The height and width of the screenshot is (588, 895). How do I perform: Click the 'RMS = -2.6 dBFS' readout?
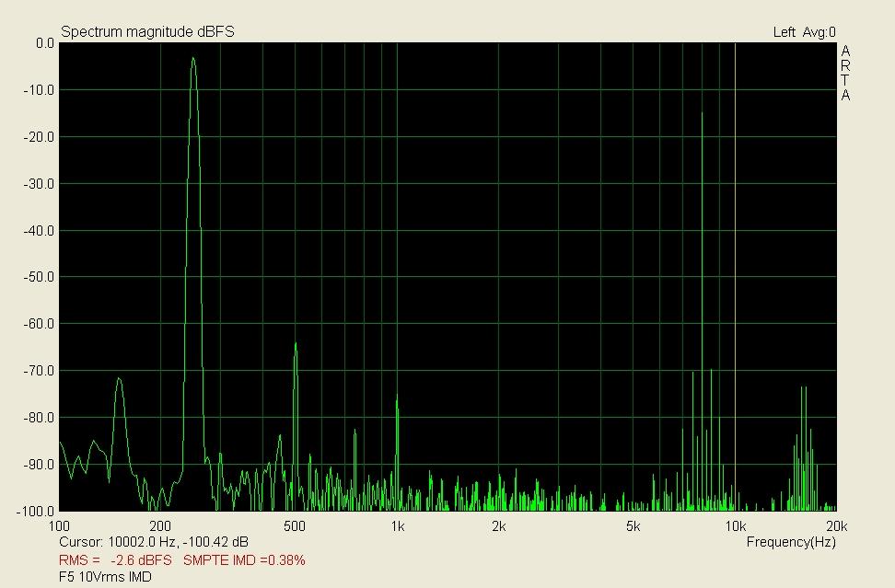pyautogui.click(x=115, y=560)
